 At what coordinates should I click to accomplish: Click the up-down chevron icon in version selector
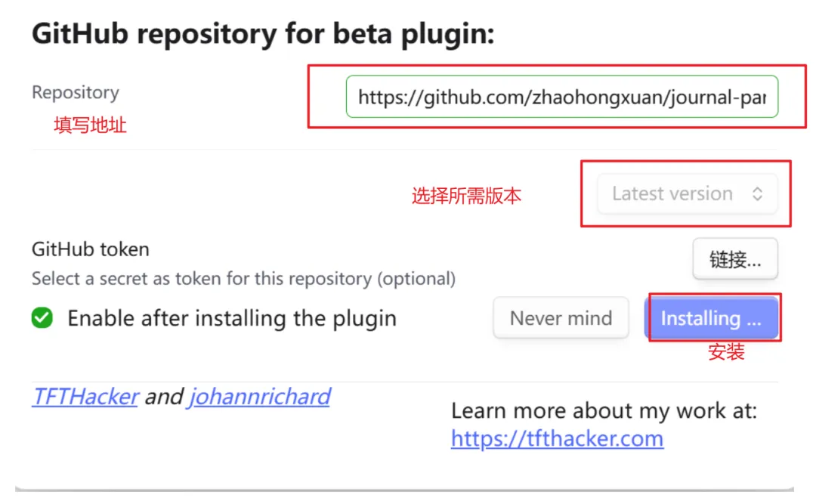[x=757, y=194]
